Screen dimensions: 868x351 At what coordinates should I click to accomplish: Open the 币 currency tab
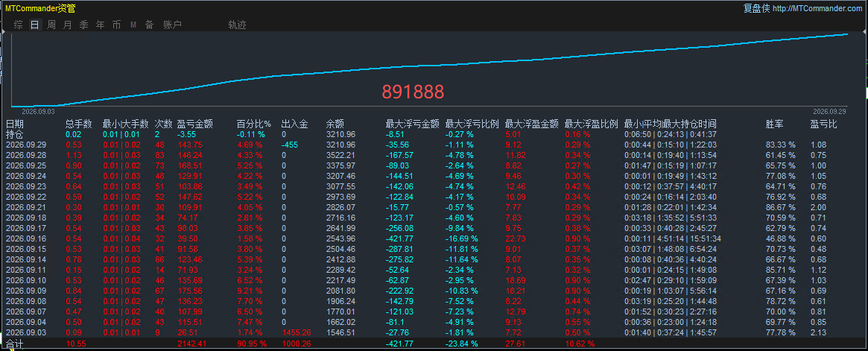[x=117, y=25]
